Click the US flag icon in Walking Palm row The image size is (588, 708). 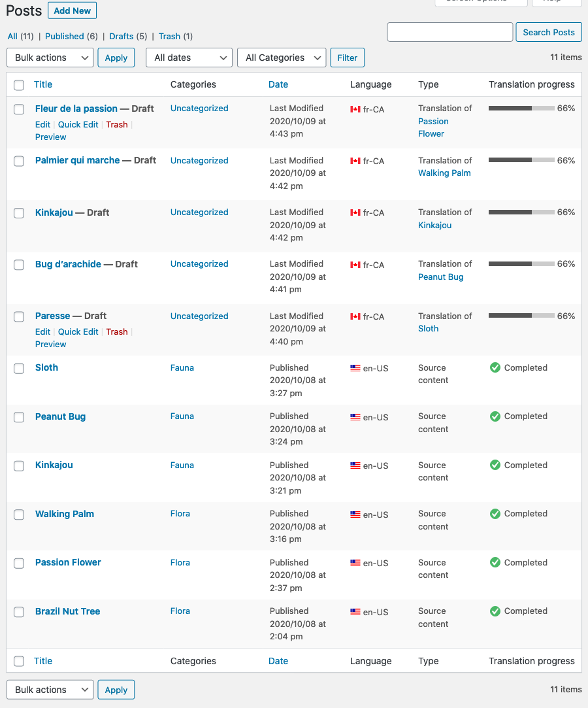355,514
